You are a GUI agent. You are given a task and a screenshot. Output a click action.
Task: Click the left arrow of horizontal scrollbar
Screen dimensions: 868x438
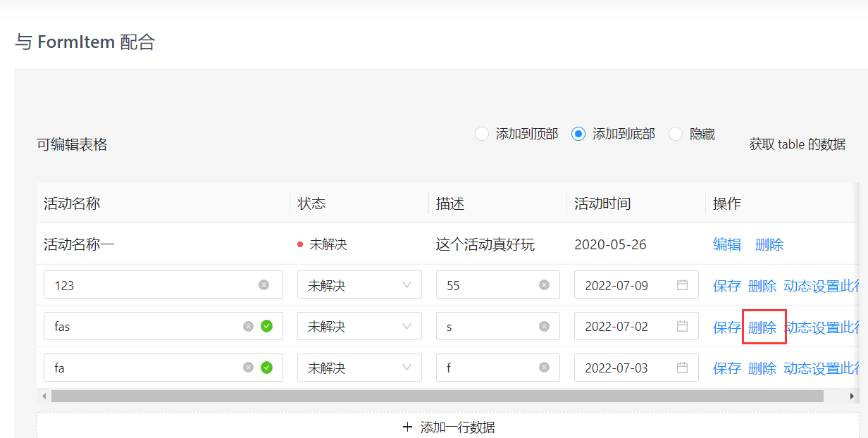pyautogui.click(x=44, y=396)
